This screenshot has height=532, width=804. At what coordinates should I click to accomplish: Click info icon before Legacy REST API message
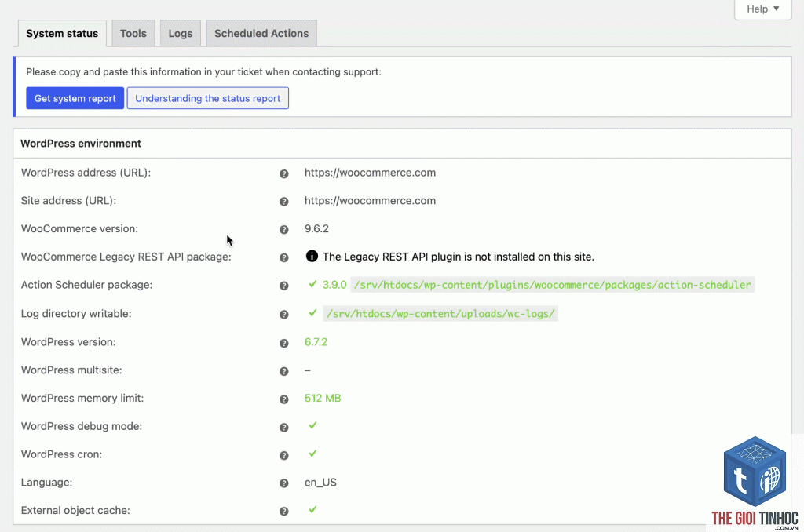click(312, 257)
